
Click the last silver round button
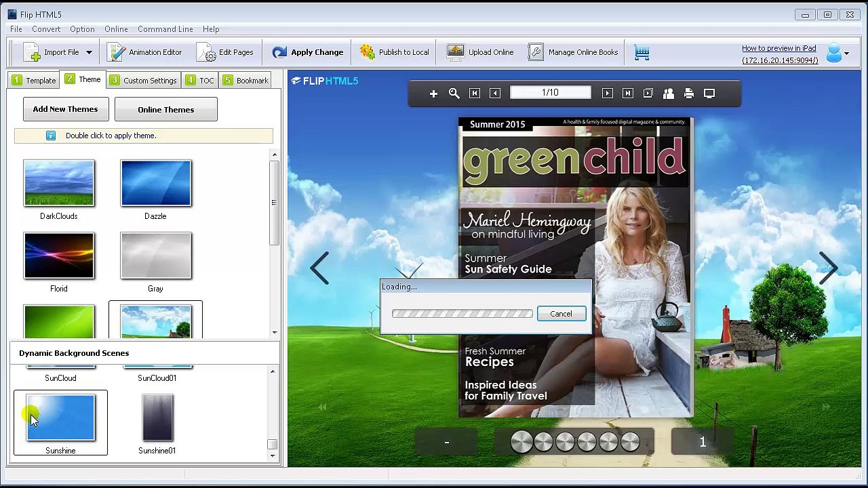point(630,442)
